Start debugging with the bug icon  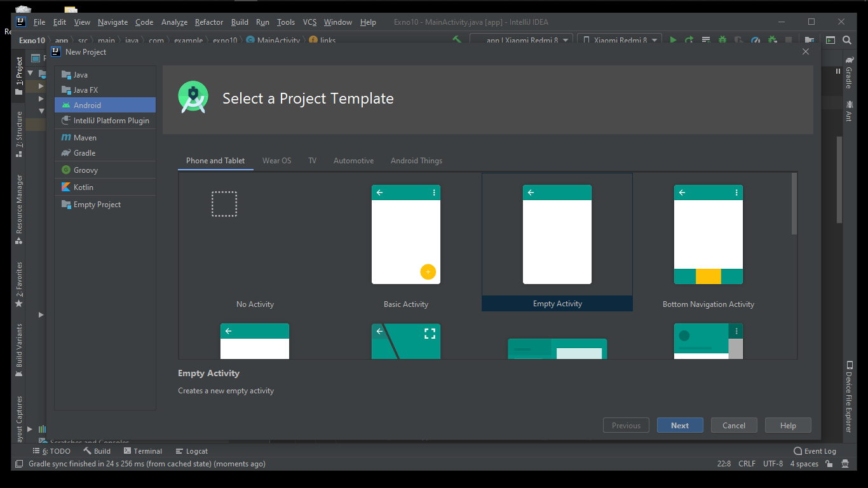point(722,39)
